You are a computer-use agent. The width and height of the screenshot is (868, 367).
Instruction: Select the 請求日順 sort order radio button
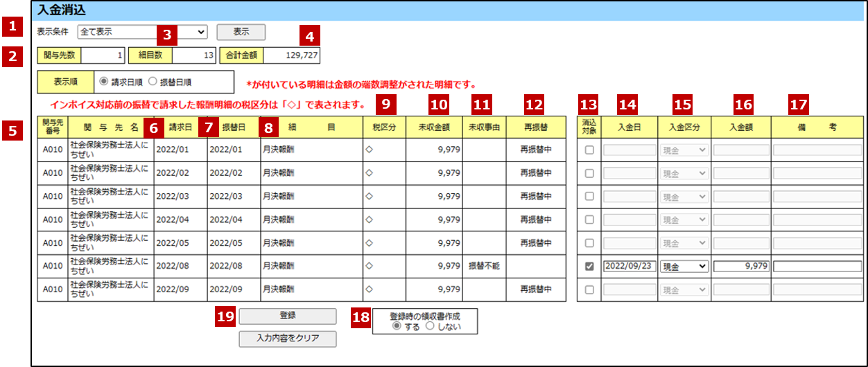coord(104,81)
